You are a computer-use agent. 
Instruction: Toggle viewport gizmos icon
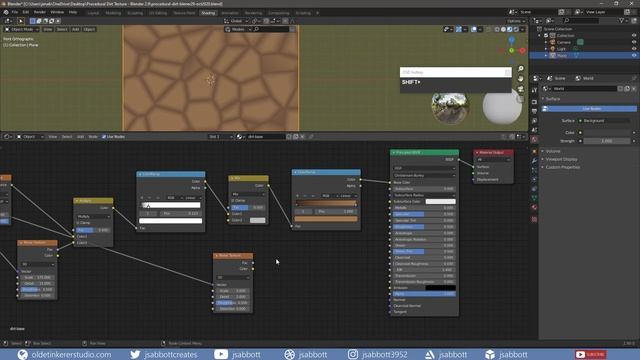(x=459, y=29)
